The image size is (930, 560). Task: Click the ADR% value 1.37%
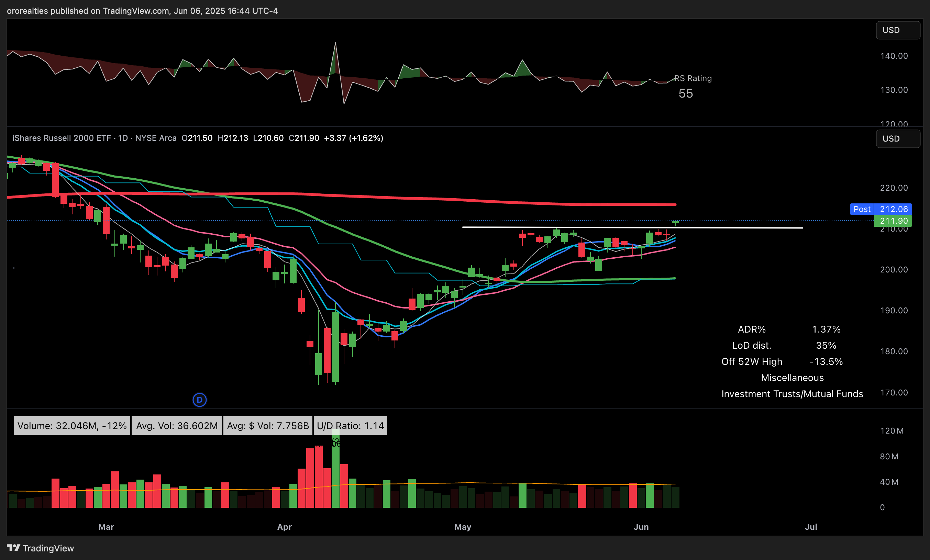click(826, 329)
